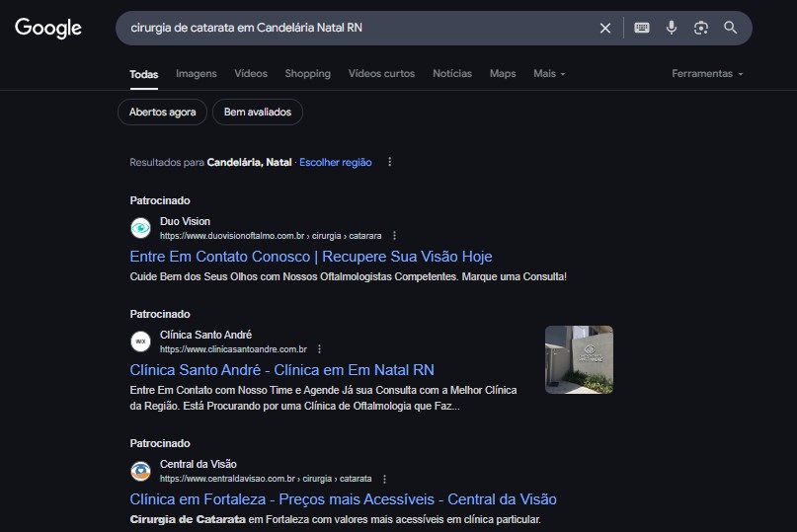The width and height of the screenshot is (797, 532).
Task: Expand the Mais dropdown menu
Action: (x=549, y=74)
